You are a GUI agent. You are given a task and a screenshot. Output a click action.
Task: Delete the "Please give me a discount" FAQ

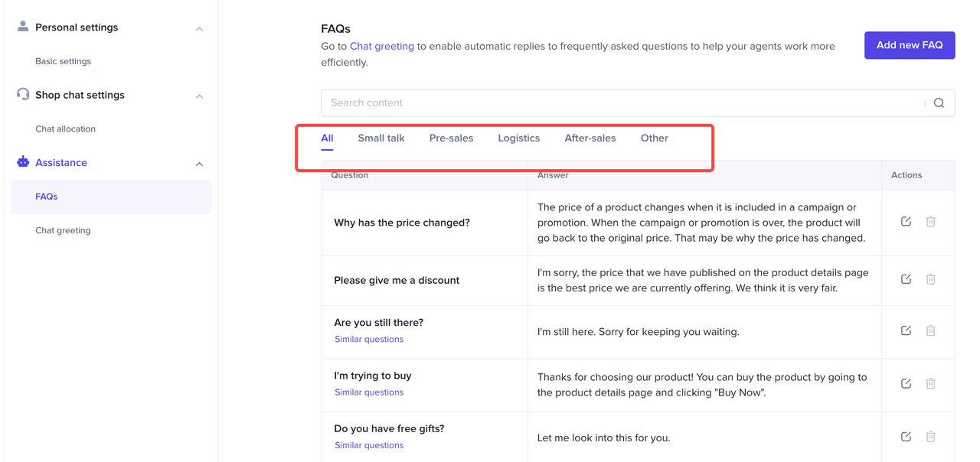coord(930,279)
